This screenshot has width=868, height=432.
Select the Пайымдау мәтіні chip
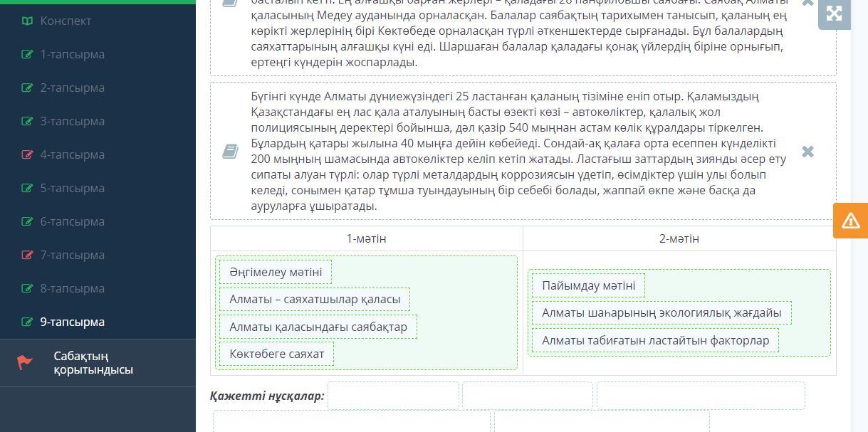(x=588, y=285)
